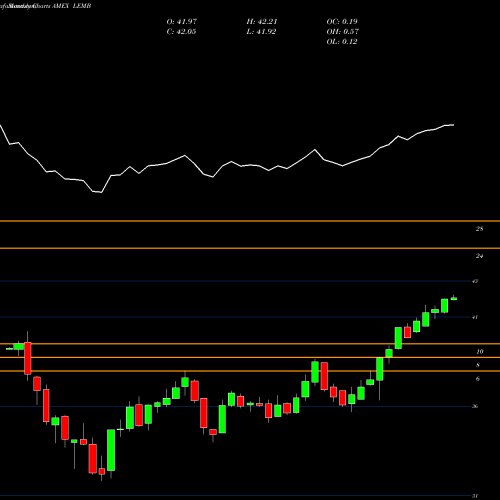Image resolution: width=500 pixels, height=500 pixels.
Task: Click the axis label 28
Action: click(x=479, y=229)
